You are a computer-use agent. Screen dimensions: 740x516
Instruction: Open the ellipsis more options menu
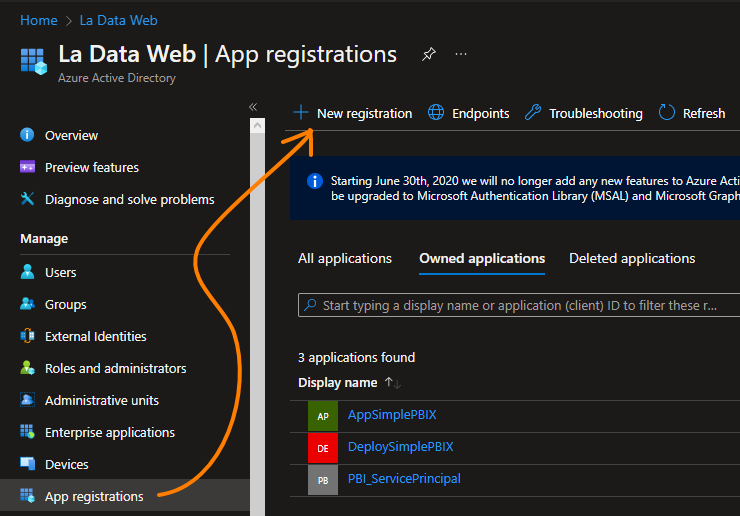[461, 55]
